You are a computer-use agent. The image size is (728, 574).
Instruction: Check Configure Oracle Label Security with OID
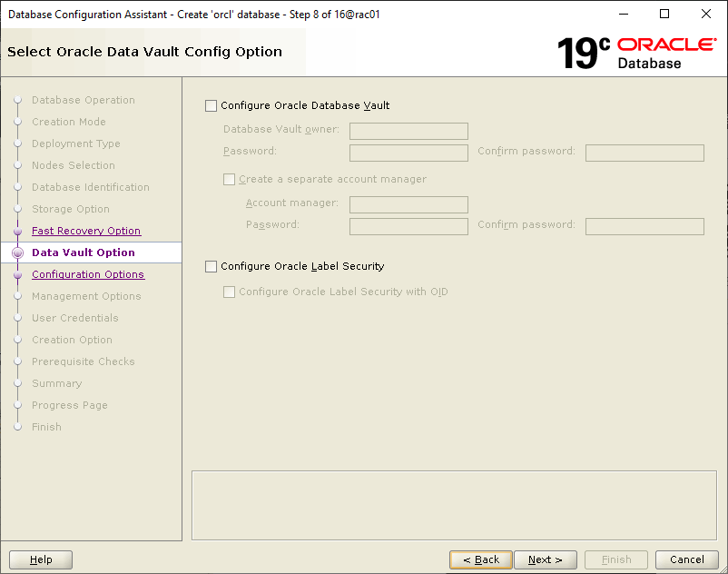point(230,292)
